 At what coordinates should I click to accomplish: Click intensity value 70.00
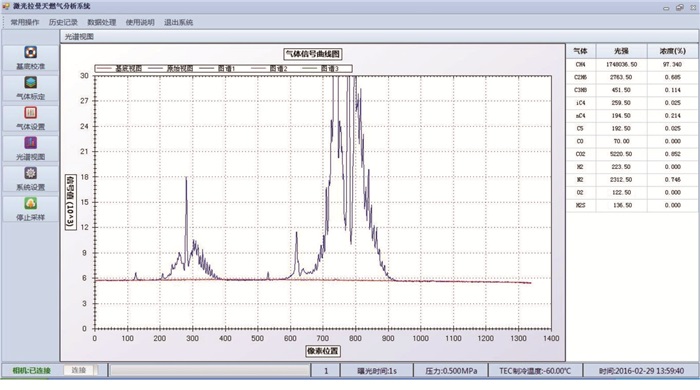point(621,141)
